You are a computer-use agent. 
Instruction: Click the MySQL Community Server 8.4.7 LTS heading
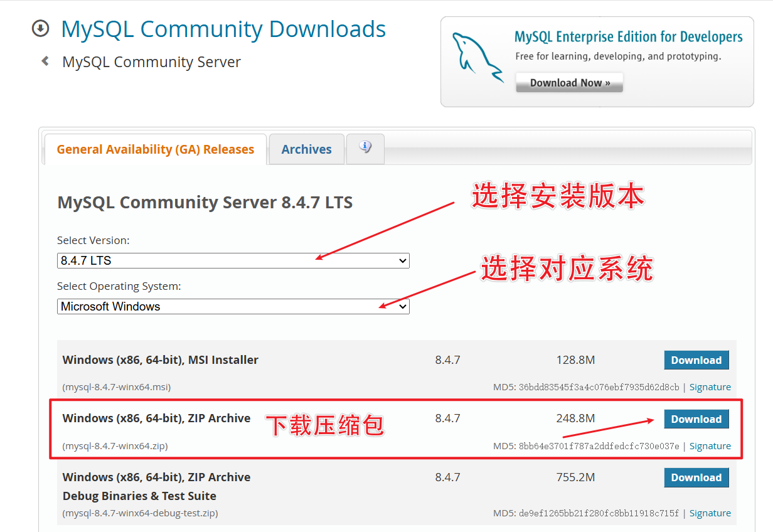[205, 203]
